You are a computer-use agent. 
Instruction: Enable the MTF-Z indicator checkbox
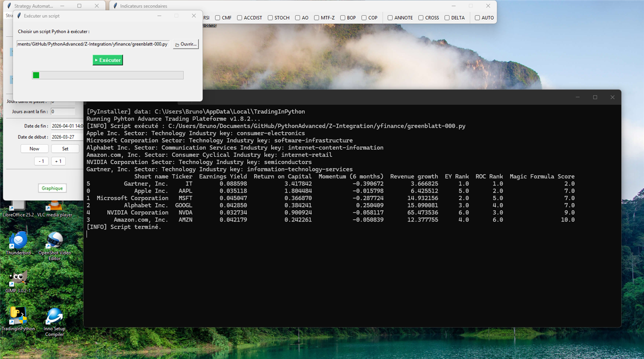[x=316, y=18]
